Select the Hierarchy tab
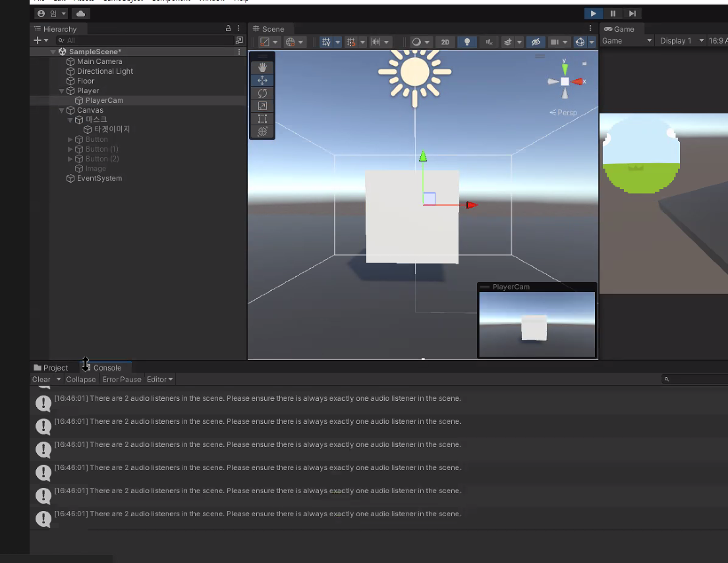The width and height of the screenshot is (728, 563). [x=55, y=29]
